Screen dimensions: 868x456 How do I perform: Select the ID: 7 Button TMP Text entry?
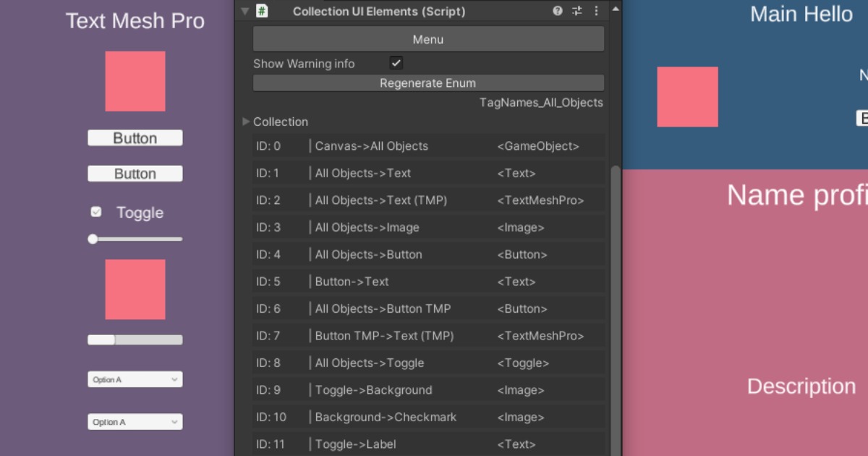(428, 335)
